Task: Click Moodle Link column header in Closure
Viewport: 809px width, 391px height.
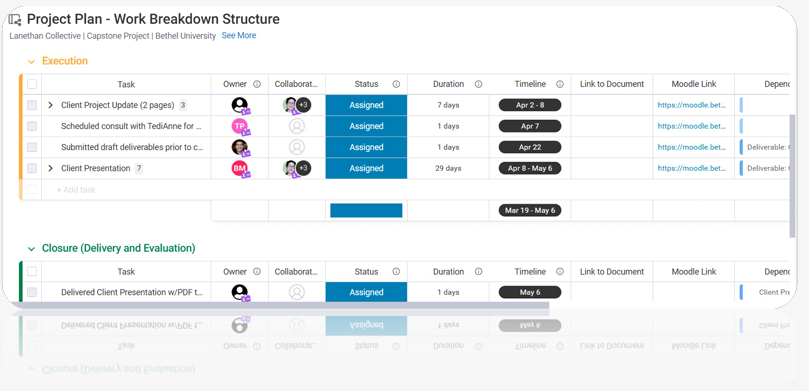Action: [x=694, y=271]
